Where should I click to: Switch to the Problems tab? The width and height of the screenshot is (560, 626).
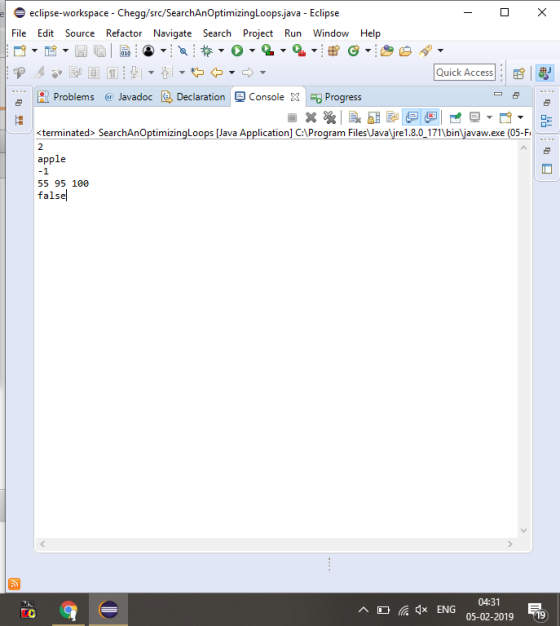pos(66,97)
